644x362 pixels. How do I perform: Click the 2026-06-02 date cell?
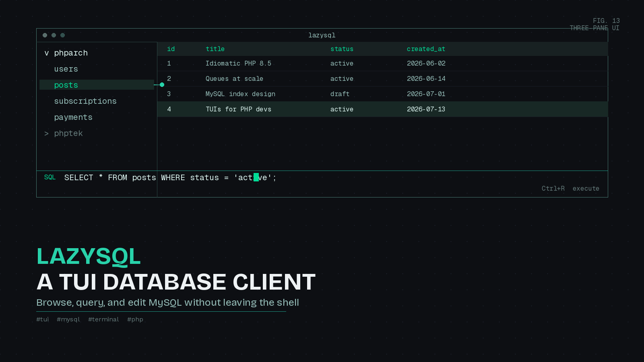[x=426, y=64]
